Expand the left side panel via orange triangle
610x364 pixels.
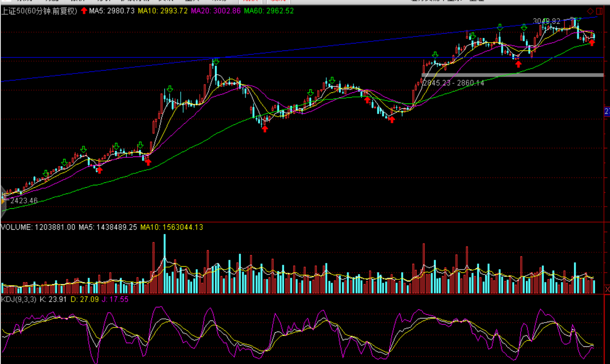(x=2, y=201)
